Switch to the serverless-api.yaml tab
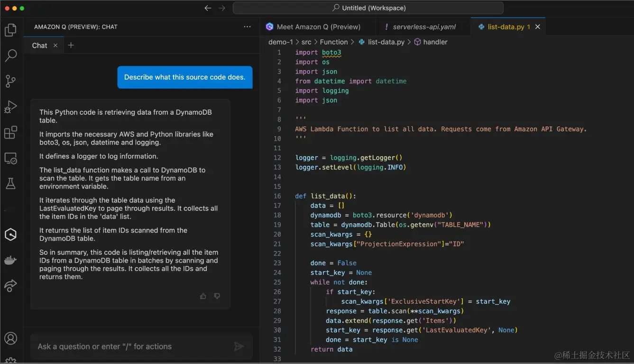Viewport: 634px width, 364px height. pos(423,27)
